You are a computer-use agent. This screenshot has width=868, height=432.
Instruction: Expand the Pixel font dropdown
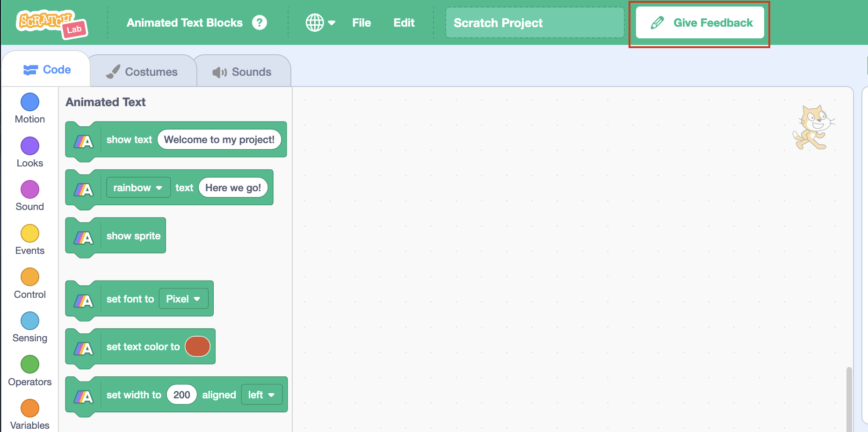pyautogui.click(x=183, y=299)
